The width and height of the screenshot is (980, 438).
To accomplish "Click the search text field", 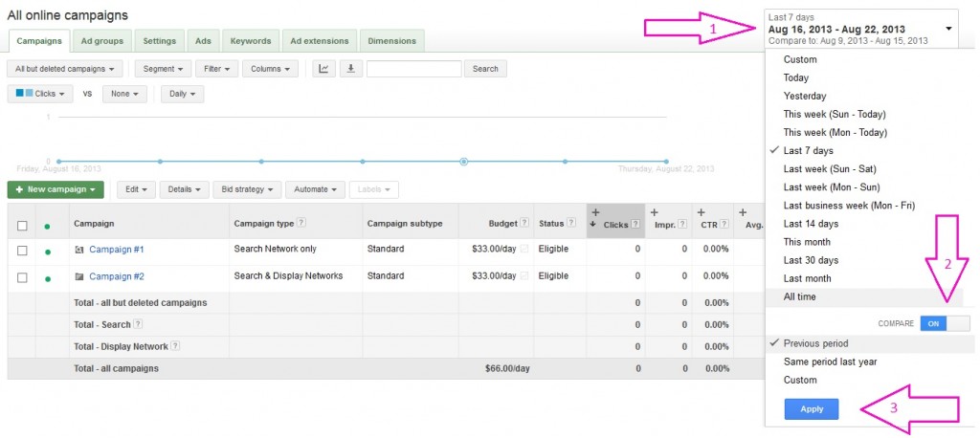I will (x=413, y=69).
